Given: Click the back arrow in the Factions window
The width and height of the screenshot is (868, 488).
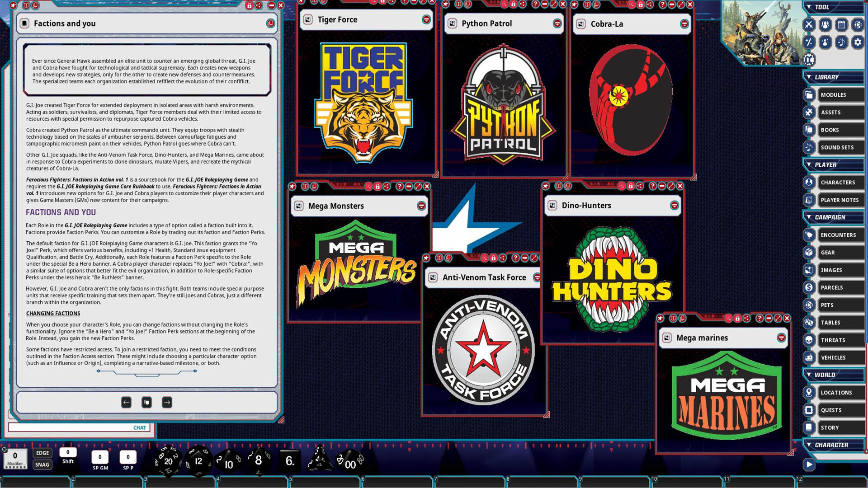Looking at the screenshot, I should coord(125,402).
